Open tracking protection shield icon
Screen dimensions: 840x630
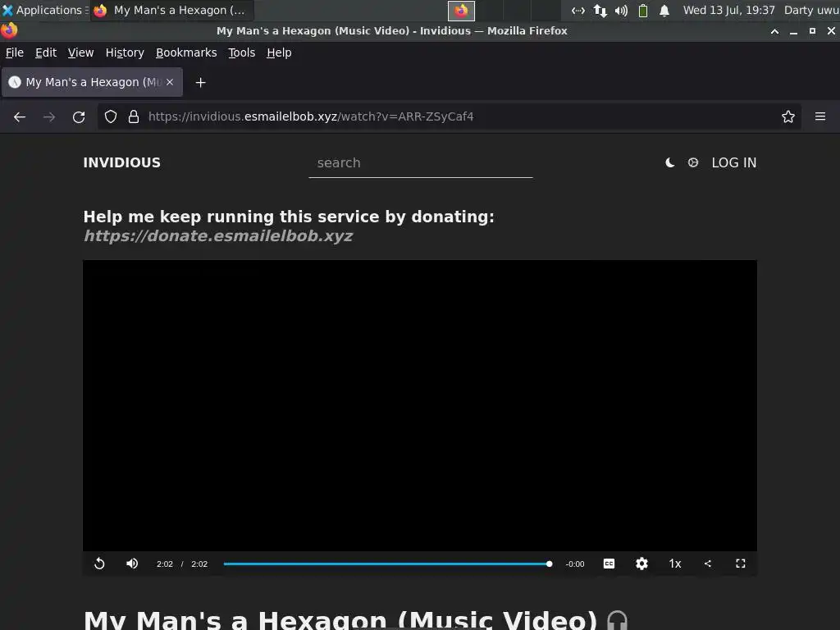pos(111,116)
